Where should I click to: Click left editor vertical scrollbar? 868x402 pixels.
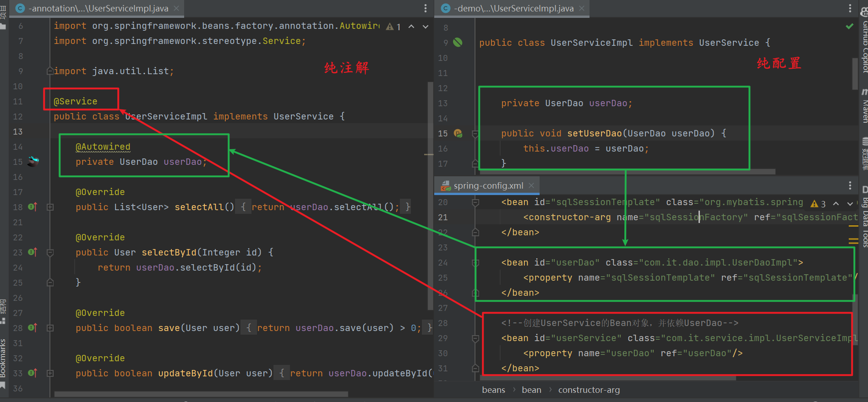click(430, 197)
